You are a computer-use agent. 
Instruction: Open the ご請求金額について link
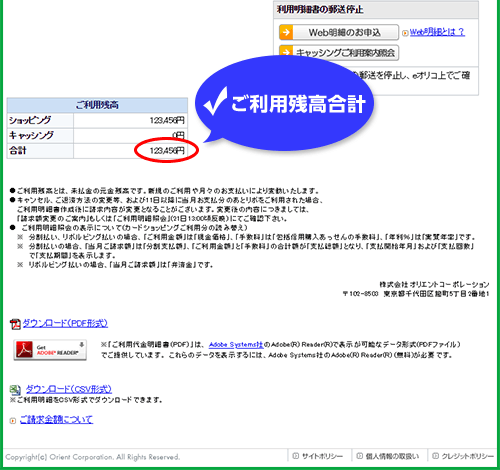tap(56, 420)
